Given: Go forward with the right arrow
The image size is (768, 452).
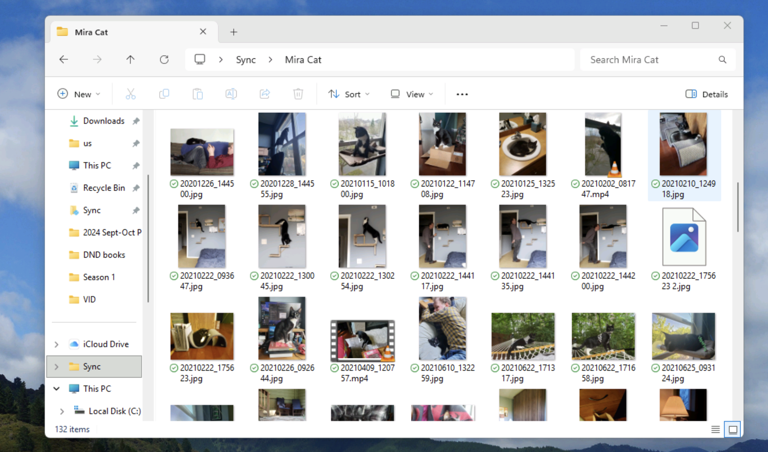Looking at the screenshot, I should (97, 60).
